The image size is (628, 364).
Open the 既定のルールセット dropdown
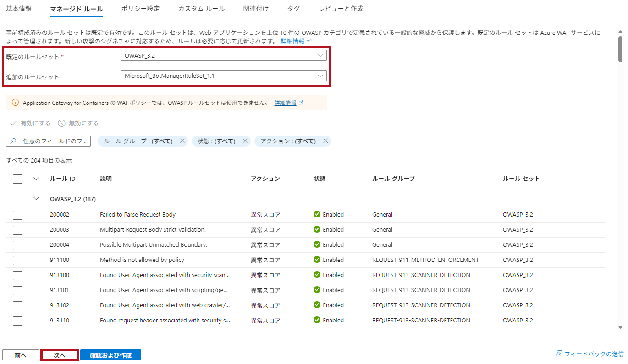pyautogui.click(x=223, y=55)
